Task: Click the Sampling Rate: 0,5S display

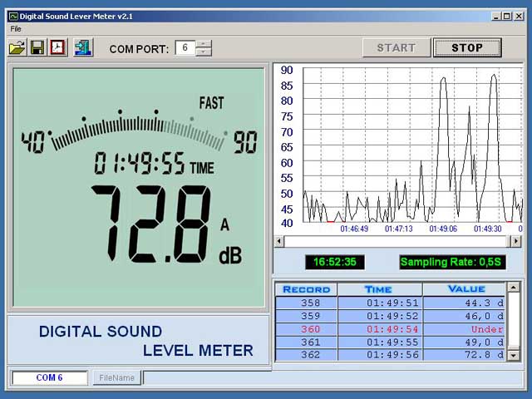Action: click(x=452, y=263)
